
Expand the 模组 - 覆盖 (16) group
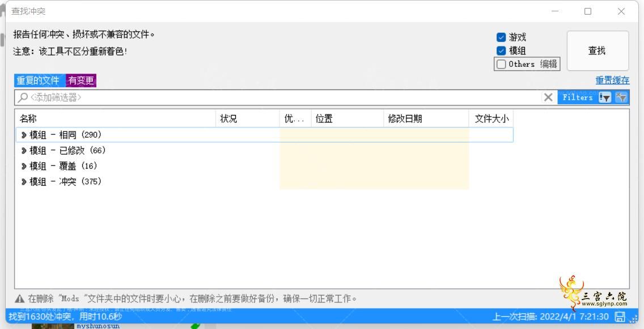click(24, 166)
